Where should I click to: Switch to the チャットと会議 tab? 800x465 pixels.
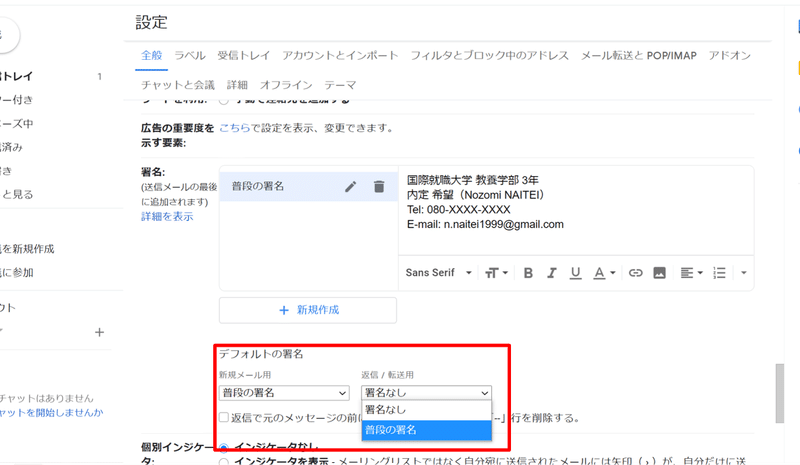click(178, 85)
